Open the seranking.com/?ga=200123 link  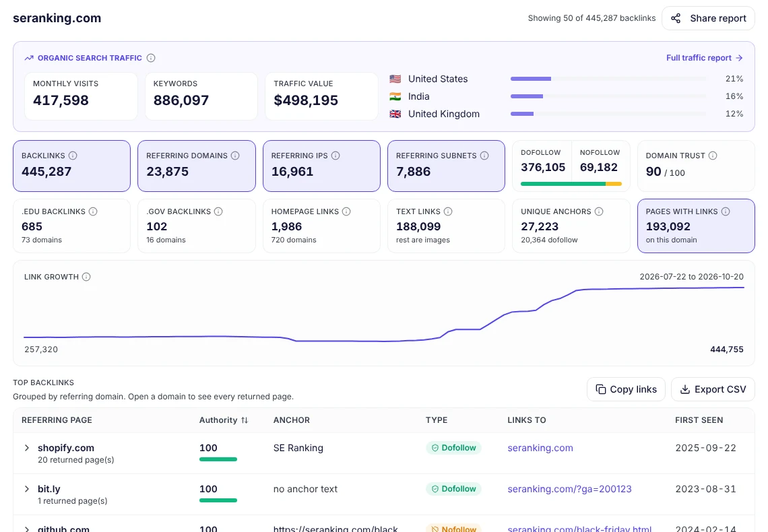pyautogui.click(x=570, y=489)
